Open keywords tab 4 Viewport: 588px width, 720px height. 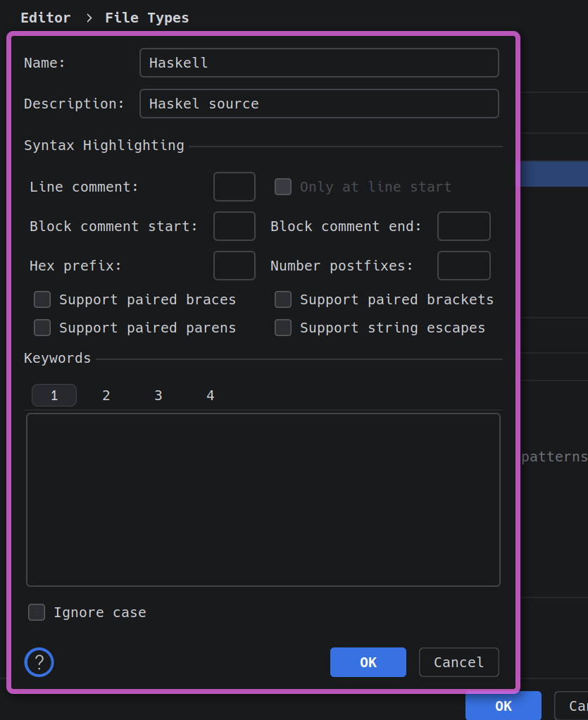211,395
